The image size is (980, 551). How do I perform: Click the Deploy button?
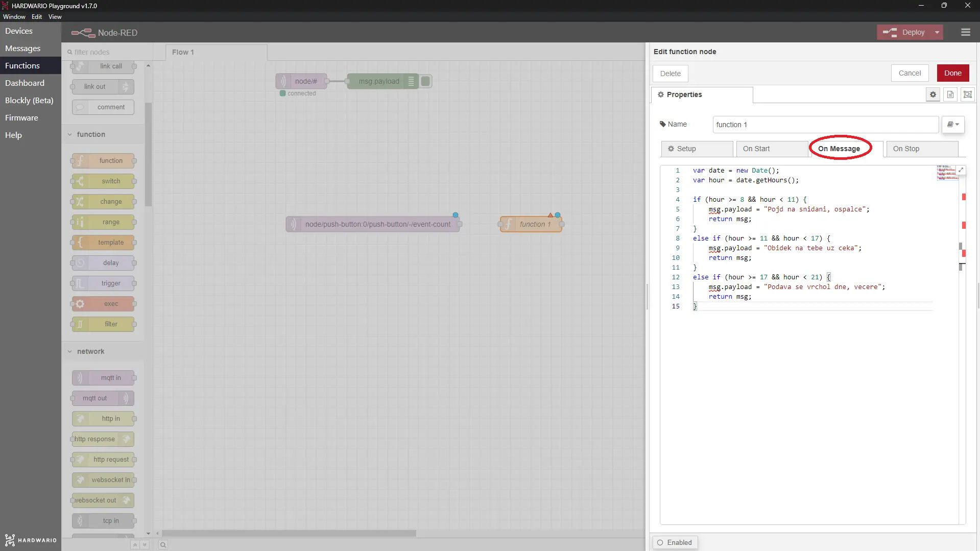coord(904,32)
